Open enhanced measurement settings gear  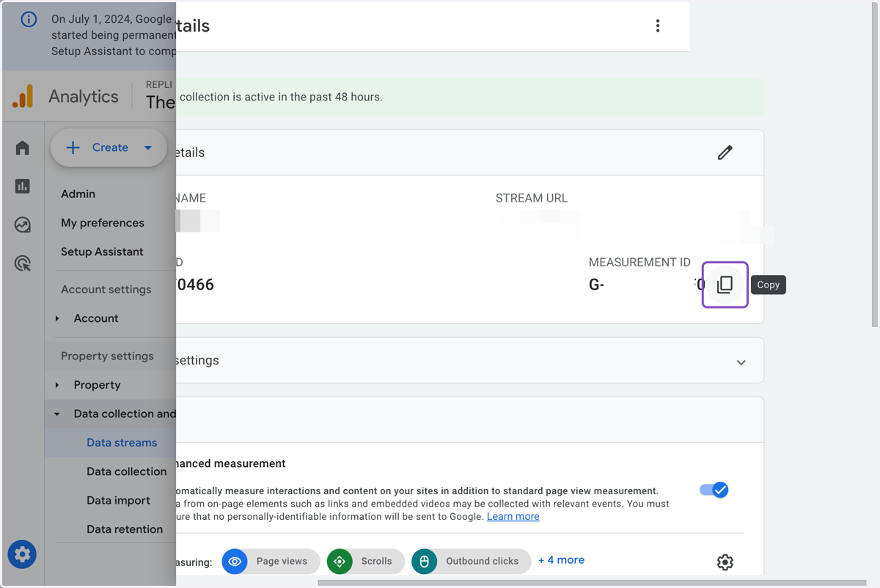(x=725, y=562)
